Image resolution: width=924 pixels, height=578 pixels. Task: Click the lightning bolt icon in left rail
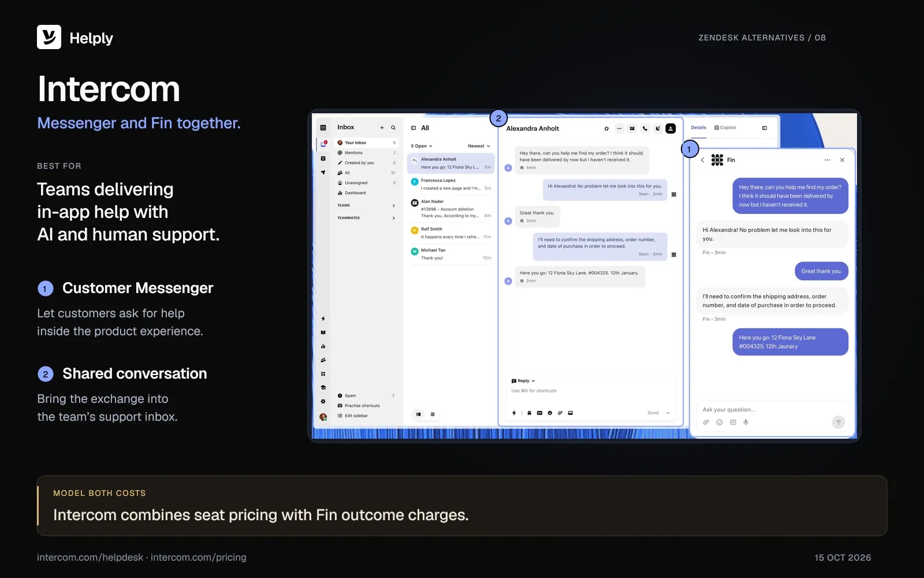pos(323,318)
